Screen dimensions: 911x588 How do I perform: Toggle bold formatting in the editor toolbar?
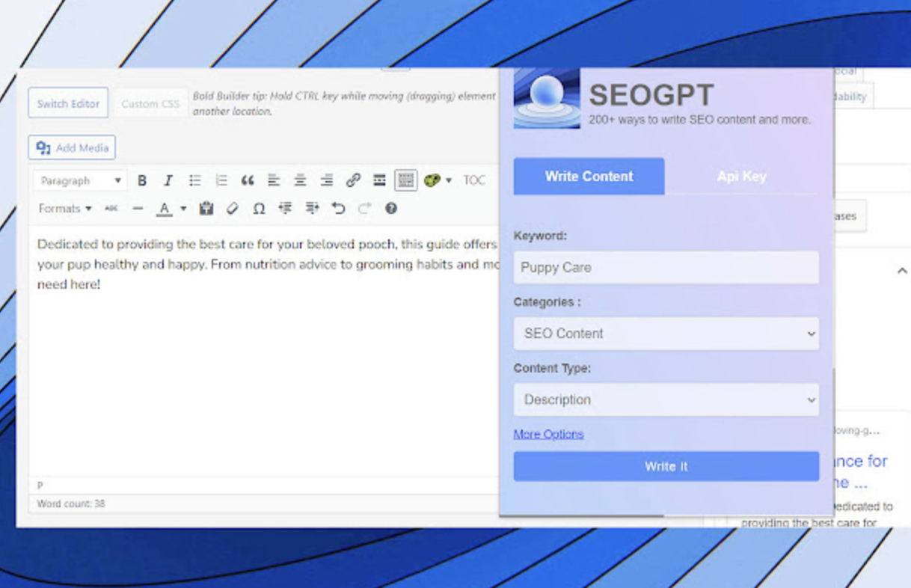pos(142,180)
